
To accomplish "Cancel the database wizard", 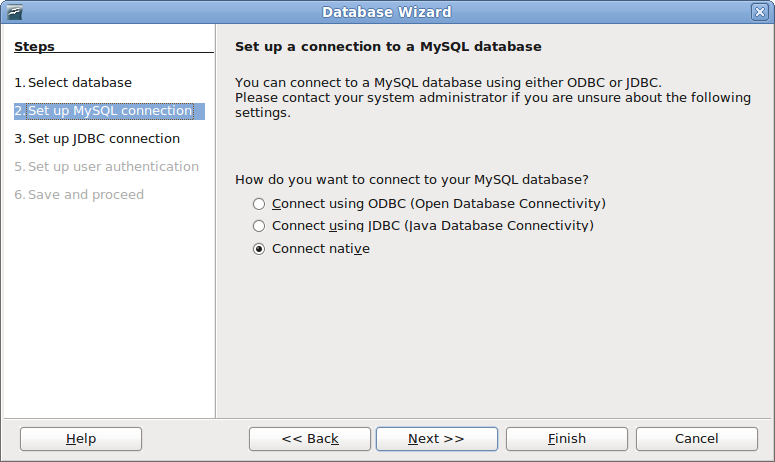I will (697, 439).
